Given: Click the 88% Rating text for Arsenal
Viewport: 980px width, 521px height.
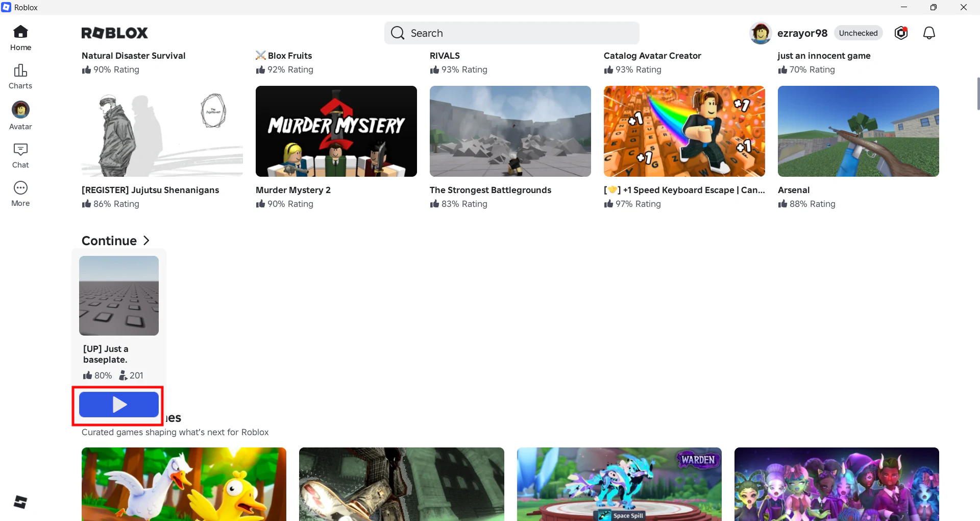Looking at the screenshot, I should point(813,204).
